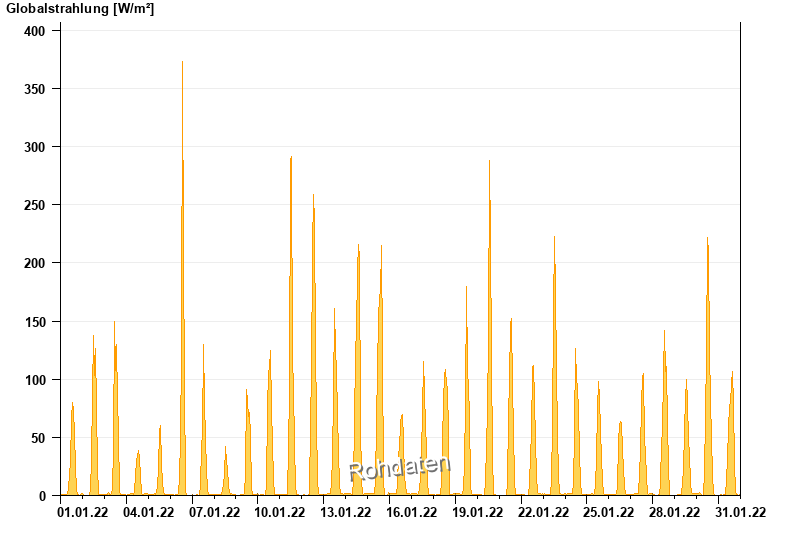The image size is (800, 550).
Task: Select the 07.01.22 date label
Action: click(x=214, y=512)
